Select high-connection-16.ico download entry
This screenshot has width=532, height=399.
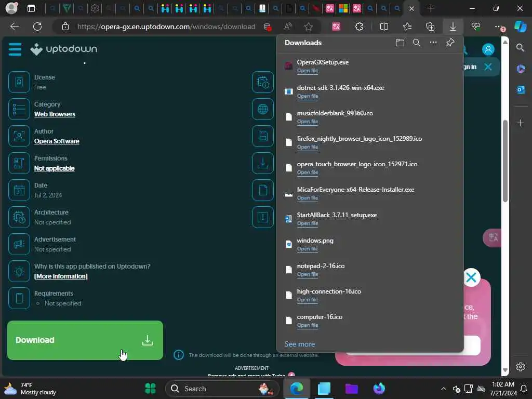pos(370,295)
